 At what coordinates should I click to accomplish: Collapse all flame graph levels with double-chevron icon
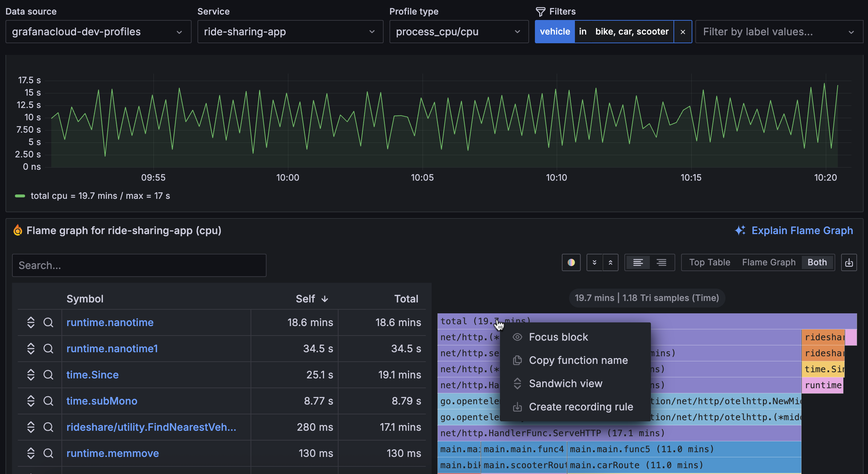click(595, 262)
